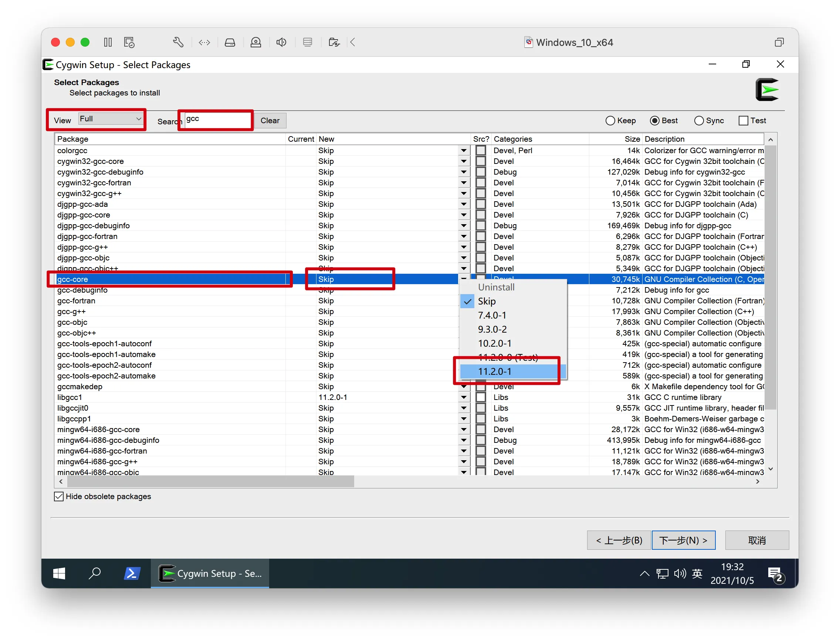This screenshot has height=643, width=840.
Task: Click the Cygwin Setup taskbar button
Action: [x=210, y=573]
